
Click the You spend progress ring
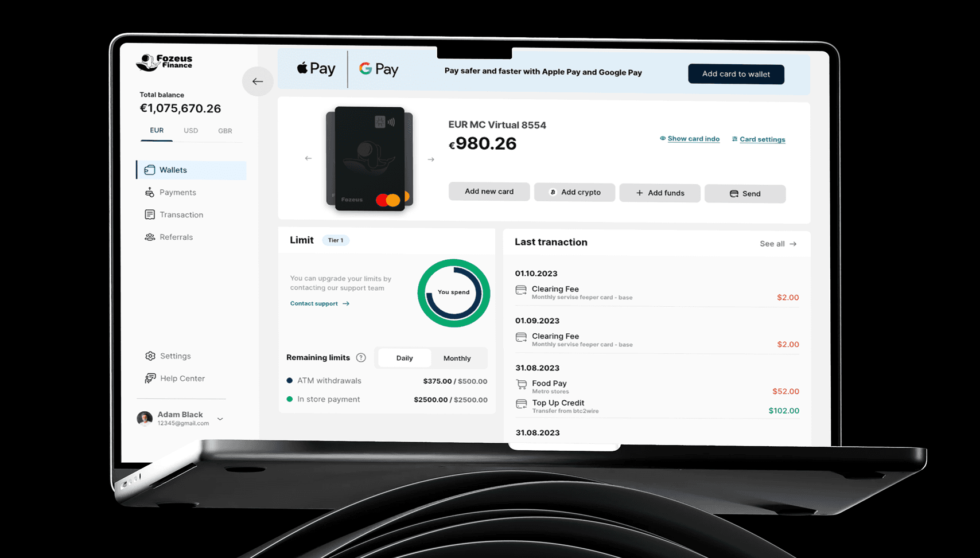click(x=453, y=293)
